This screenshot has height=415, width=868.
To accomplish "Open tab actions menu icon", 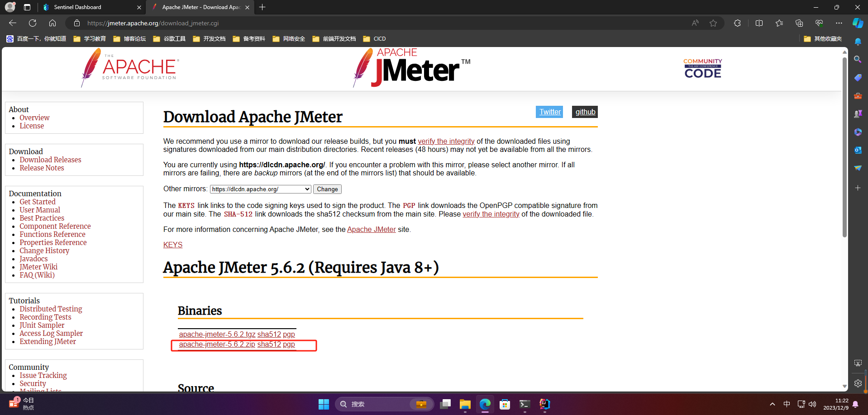I will coord(27,7).
